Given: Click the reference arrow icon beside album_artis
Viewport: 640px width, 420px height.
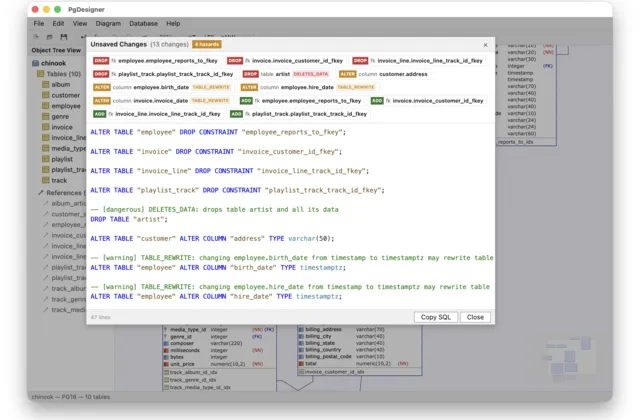Looking at the screenshot, I should click(46, 203).
